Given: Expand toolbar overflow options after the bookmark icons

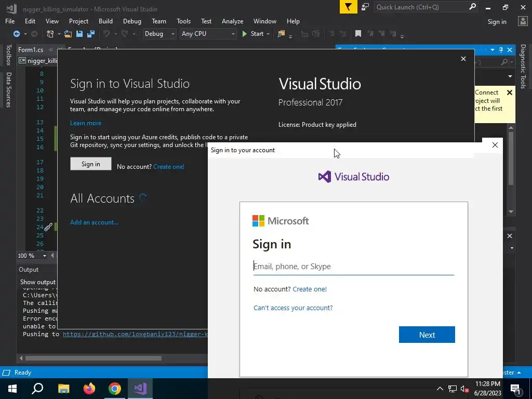Looking at the screenshot, I should point(402,36).
